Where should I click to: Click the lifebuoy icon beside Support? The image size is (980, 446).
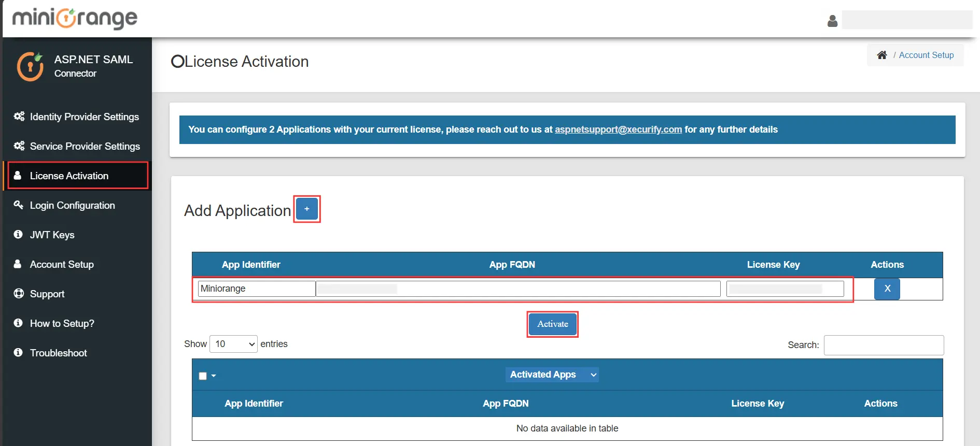tap(19, 293)
